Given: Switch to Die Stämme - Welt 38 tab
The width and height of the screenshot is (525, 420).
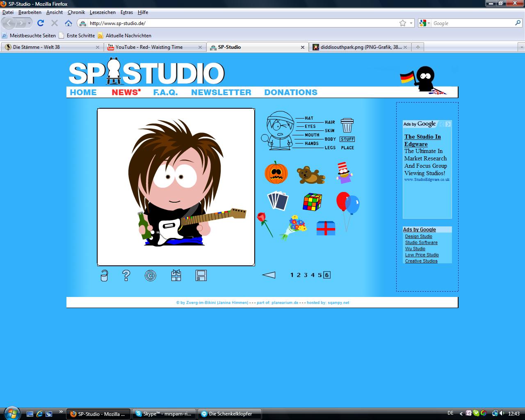Looking at the screenshot, I should (52, 47).
